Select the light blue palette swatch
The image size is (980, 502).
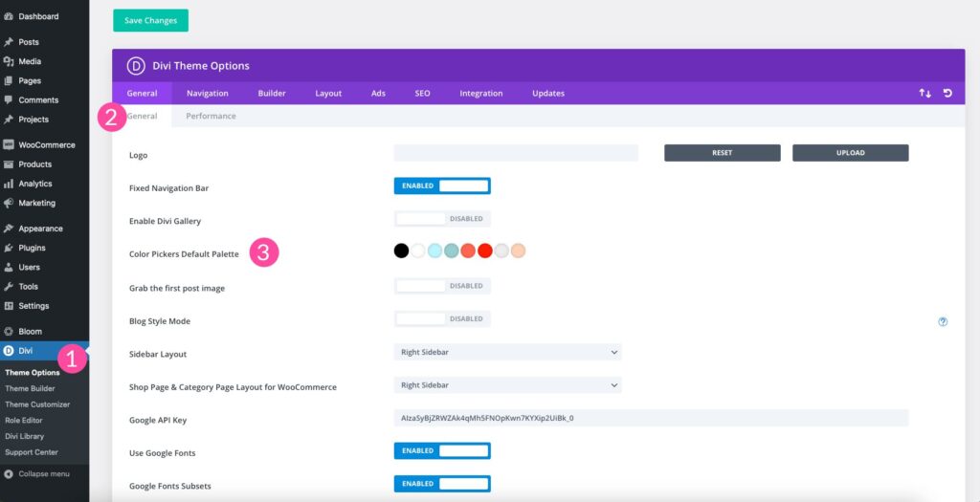tap(435, 251)
